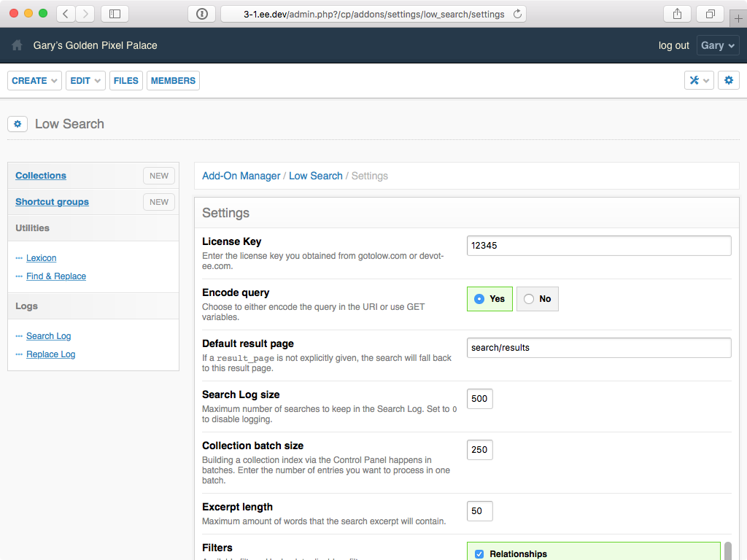This screenshot has height=560, width=747.
Task: Click the Logs sidebar heading
Action: (x=27, y=306)
